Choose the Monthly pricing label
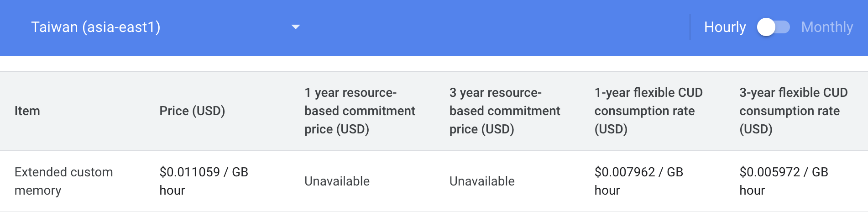The image size is (868, 212). [827, 27]
